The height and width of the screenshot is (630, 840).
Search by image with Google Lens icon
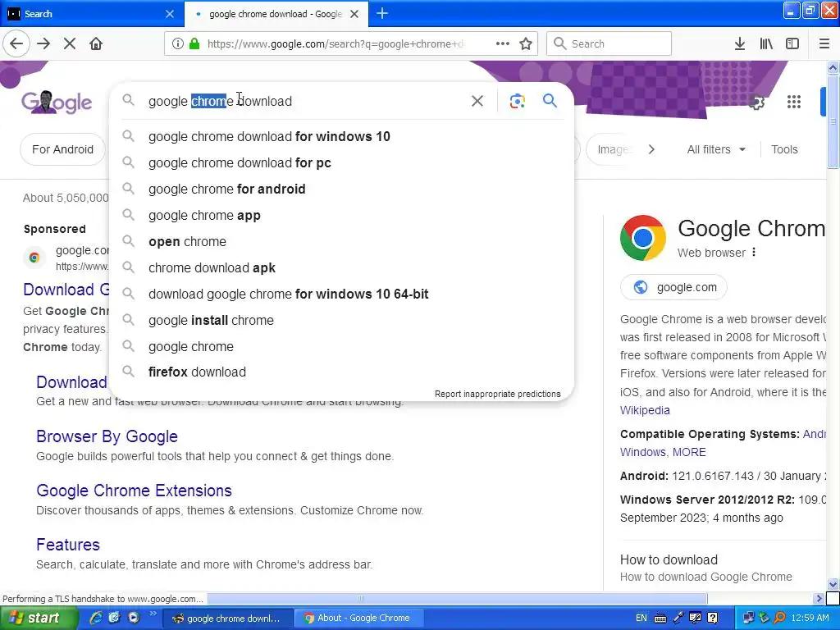pyautogui.click(x=517, y=101)
